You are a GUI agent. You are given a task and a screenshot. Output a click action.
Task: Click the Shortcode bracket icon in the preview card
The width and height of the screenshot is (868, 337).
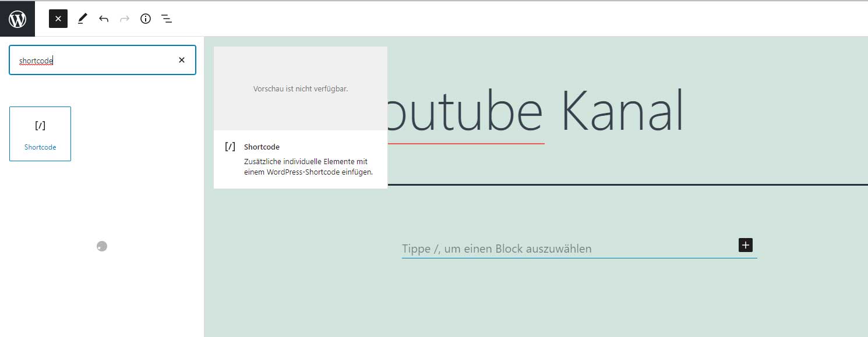pos(230,147)
